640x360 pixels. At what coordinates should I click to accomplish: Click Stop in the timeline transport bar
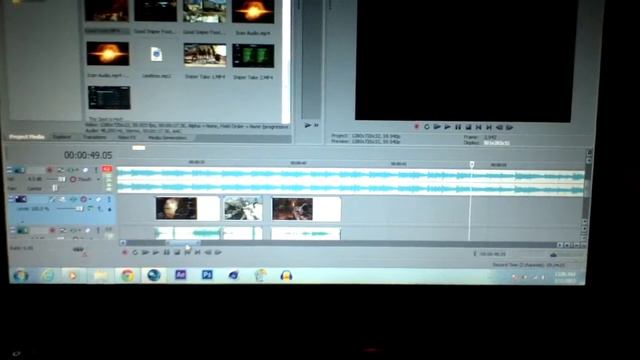click(177, 253)
